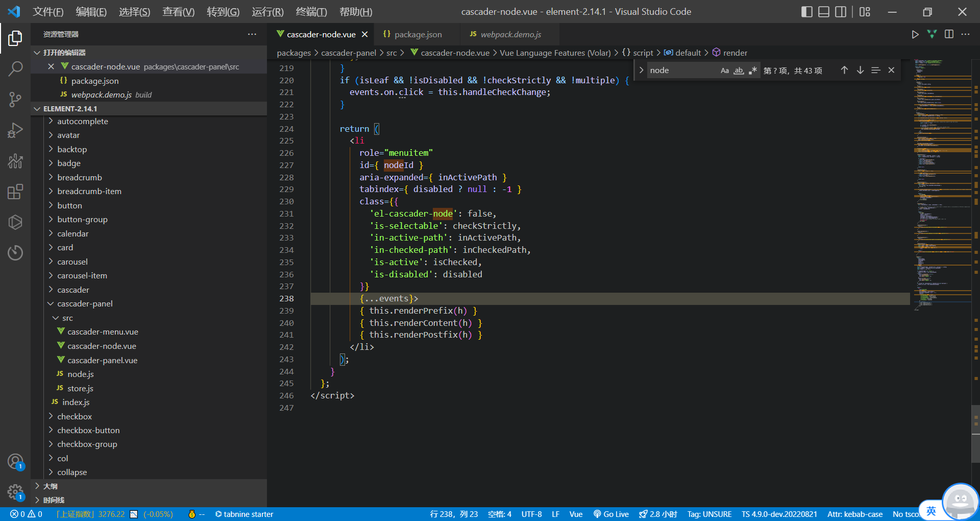
Task: Click Tag: UNSURE in status bar
Action: pyautogui.click(x=709, y=514)
